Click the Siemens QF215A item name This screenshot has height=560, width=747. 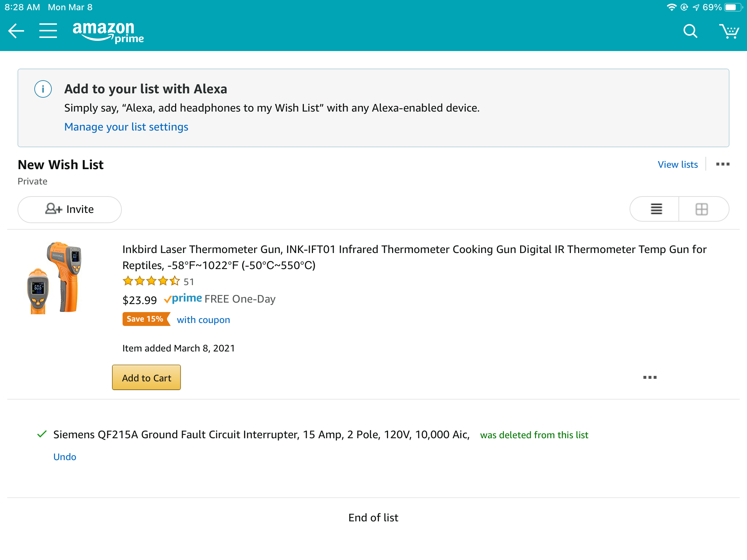click(262, 435)
